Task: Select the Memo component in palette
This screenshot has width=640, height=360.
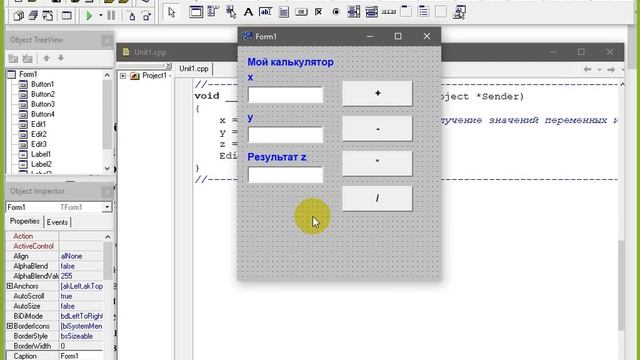Action: coord(283,12)
